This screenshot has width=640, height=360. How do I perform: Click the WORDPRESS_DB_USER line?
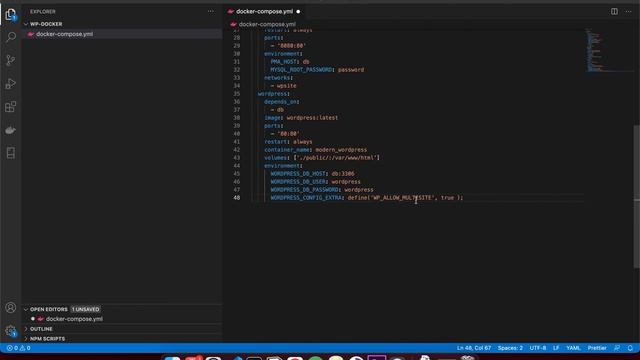point(315,182)
